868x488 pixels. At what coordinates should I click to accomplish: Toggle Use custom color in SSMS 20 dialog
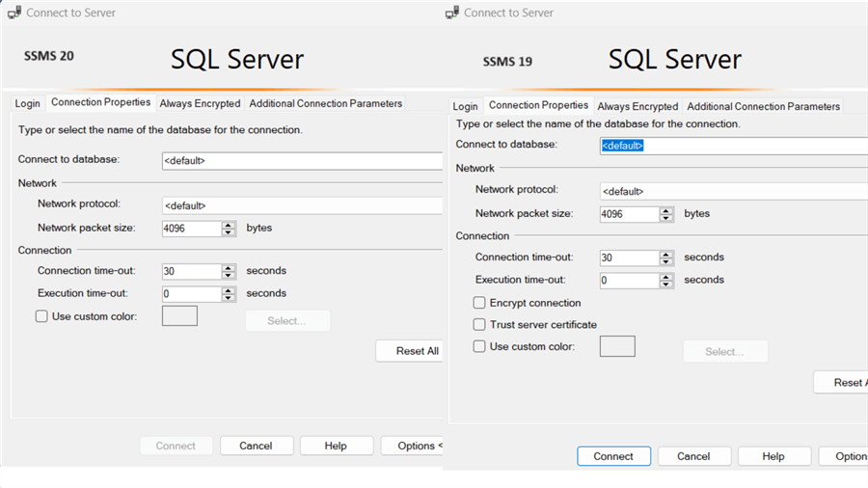41,316
